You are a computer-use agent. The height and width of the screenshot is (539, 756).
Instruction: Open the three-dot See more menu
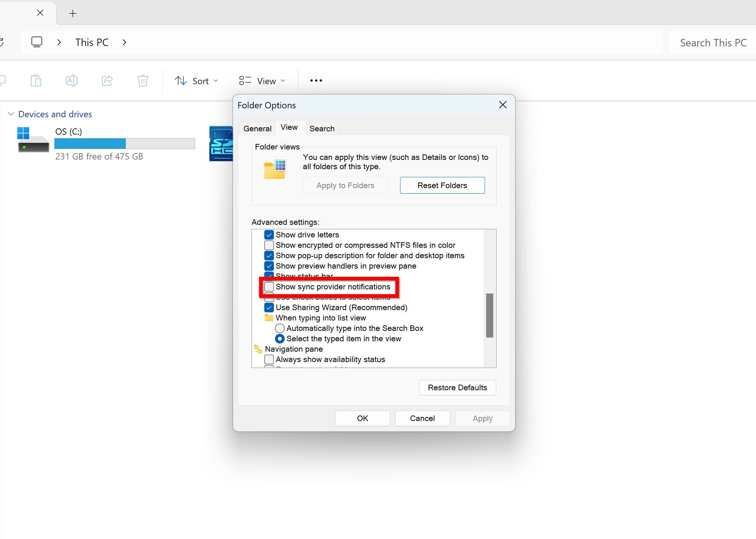tap(316, 80)
